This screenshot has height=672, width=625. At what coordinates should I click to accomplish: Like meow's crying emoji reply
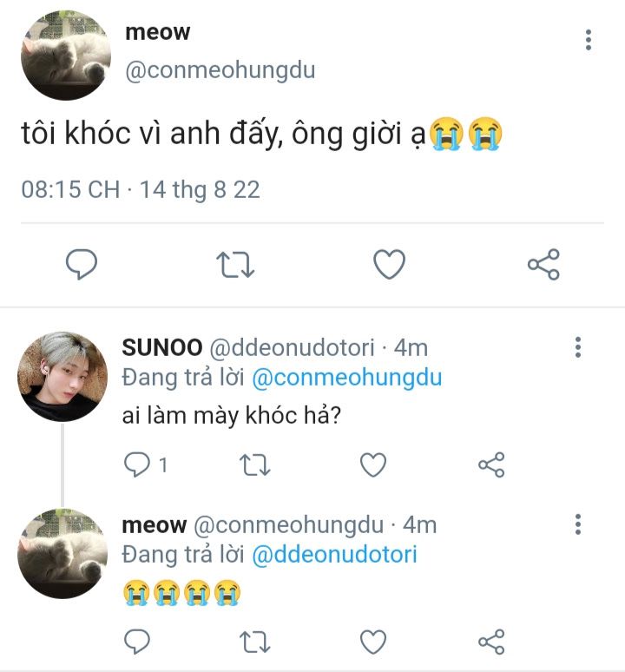pos(373,642)
